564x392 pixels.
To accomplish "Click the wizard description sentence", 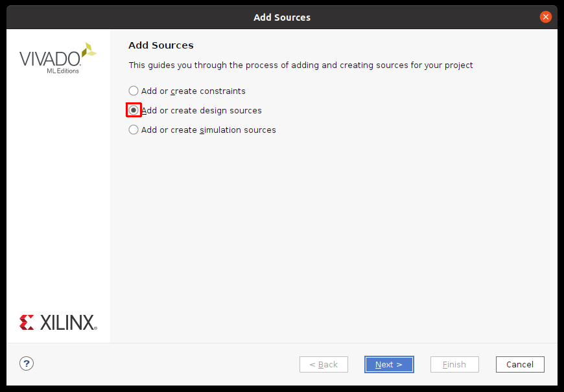I will 301,65.
